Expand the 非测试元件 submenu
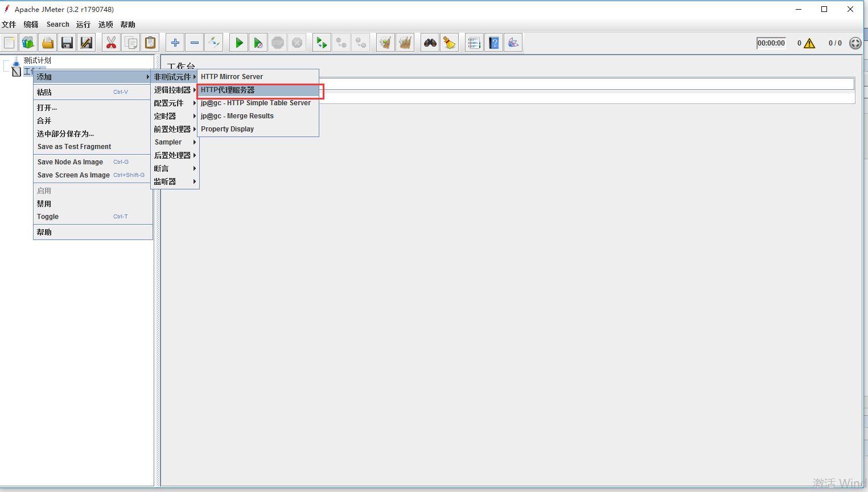 [x=175, y=77]
